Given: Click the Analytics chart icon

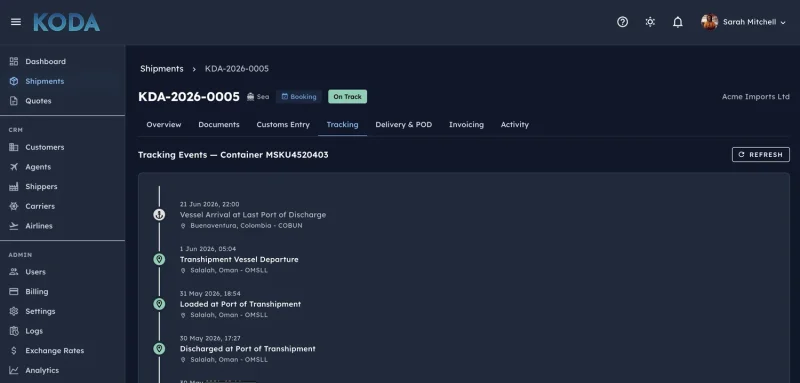Looking at the screenshot, I should (x=14, y=370).
